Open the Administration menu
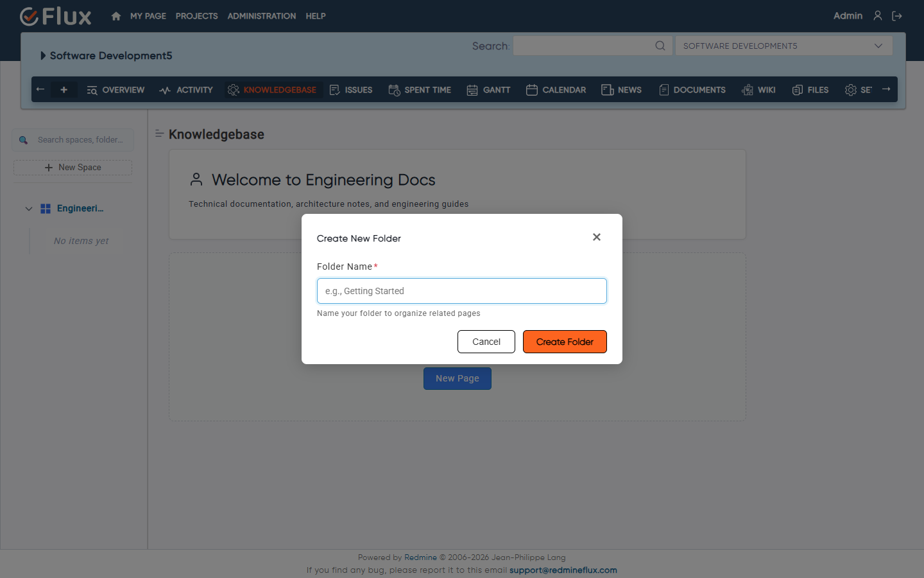The height and width of the screenshot is (578, 924). [262, 16]
